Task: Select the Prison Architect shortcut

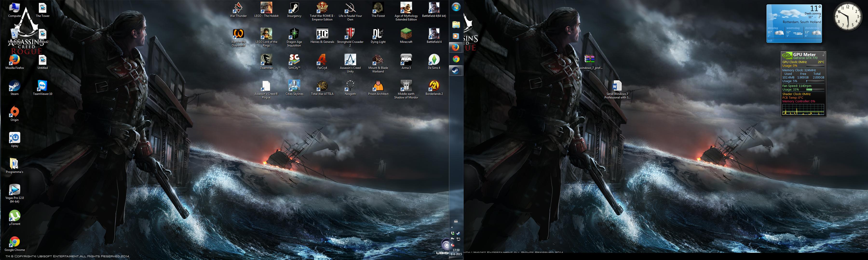Action: [x=378, y=88]
